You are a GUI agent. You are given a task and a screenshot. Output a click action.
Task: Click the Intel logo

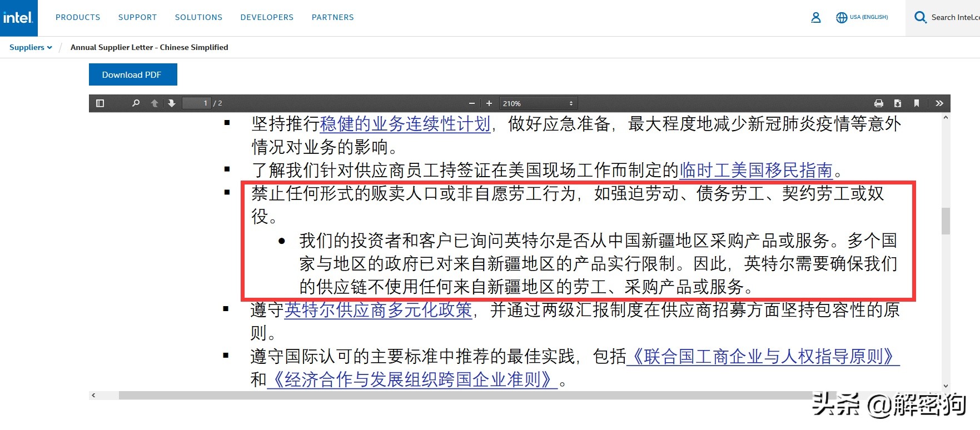coord(18,18)
